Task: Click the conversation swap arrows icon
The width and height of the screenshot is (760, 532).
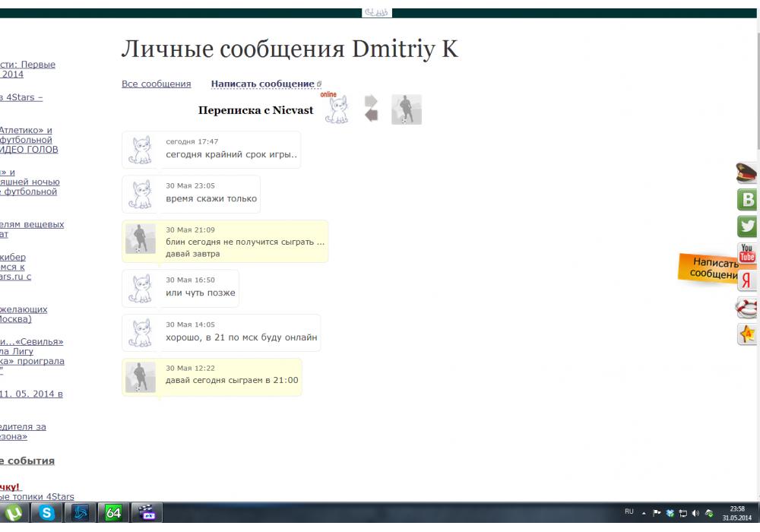Action: [371, 108]
